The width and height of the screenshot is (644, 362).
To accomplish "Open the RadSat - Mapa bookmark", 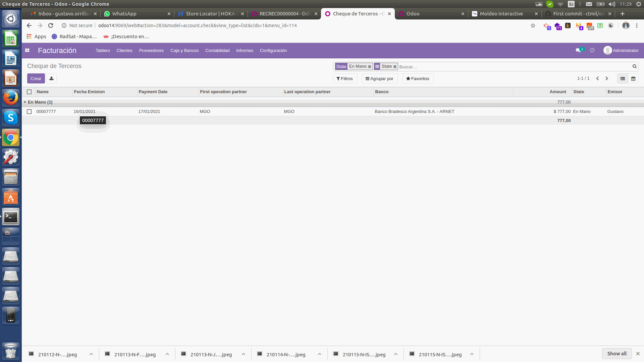I will coord(74,37).
